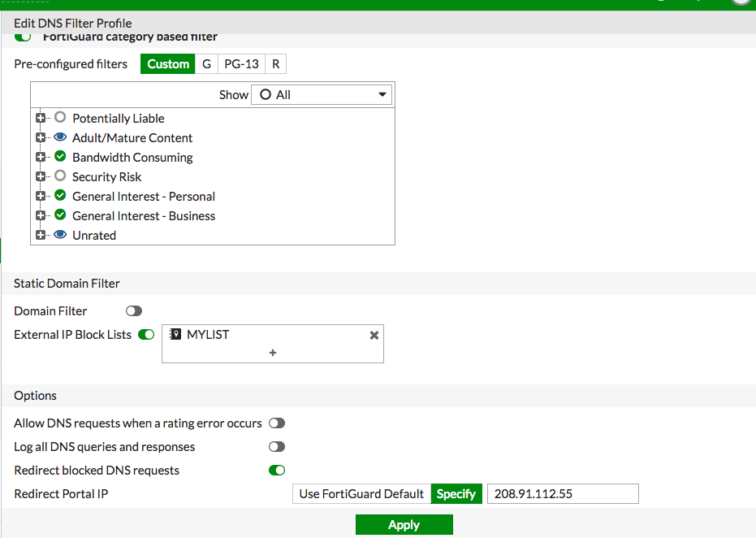Apply the DNS filter profile changes

tap(404, 524)
